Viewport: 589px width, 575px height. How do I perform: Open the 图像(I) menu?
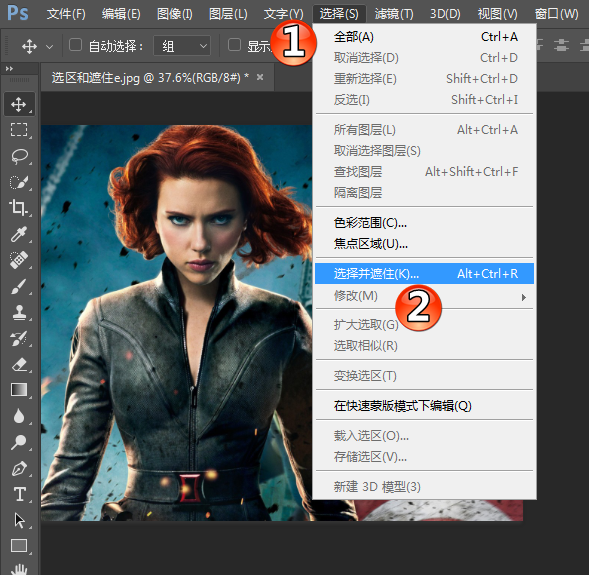pyautogui.click(x=175, y=14)
